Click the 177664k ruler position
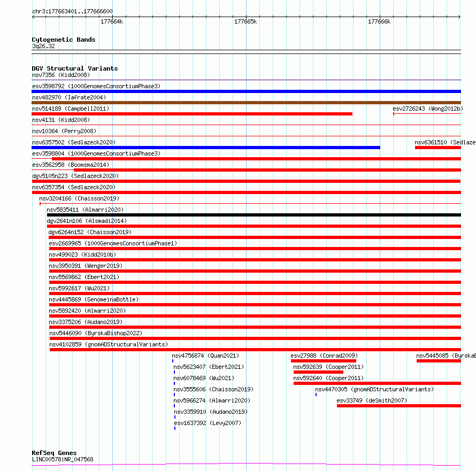 112,21
